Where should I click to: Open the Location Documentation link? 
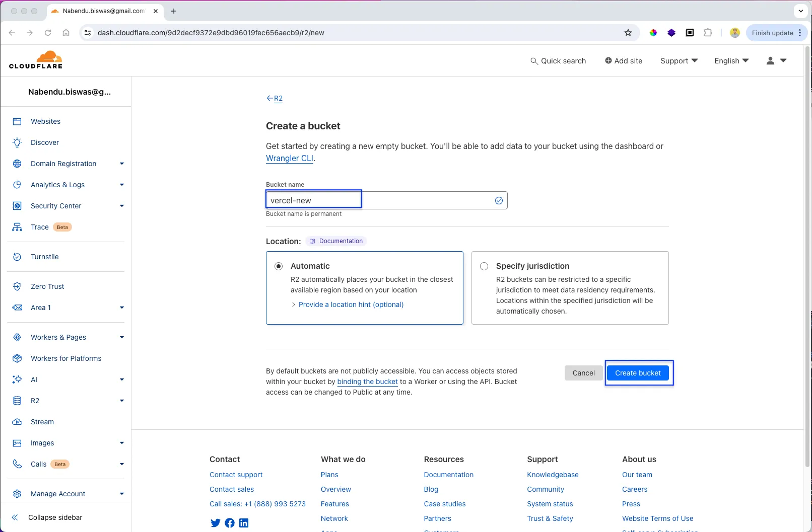[x=336, y=241]
